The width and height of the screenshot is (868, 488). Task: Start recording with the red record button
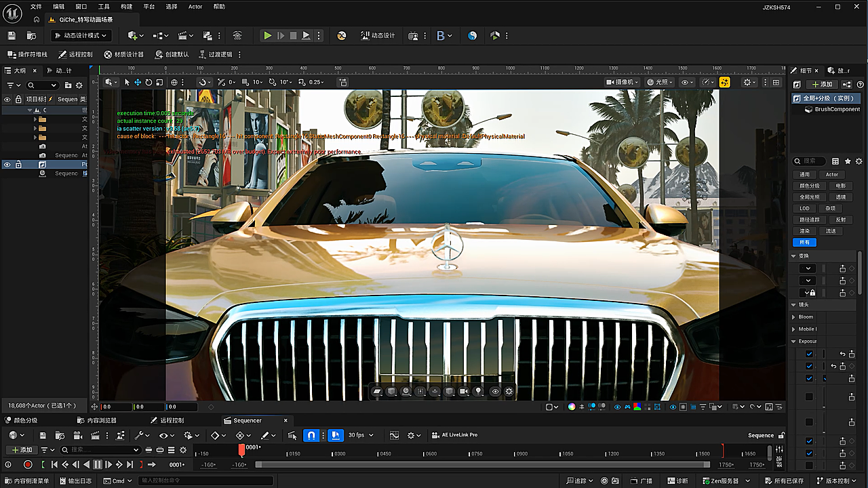pyautogui.click(x=28, y=464)
